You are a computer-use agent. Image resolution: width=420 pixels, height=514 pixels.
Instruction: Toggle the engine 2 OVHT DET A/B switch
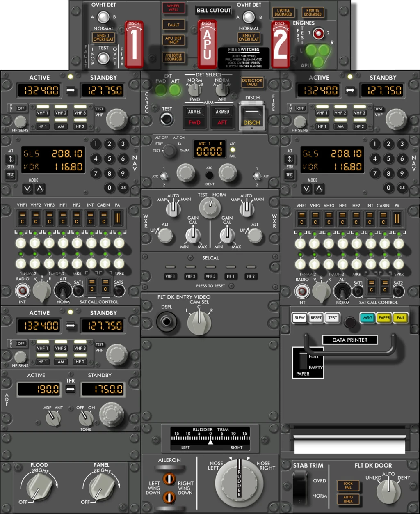(x=249, y=17)
